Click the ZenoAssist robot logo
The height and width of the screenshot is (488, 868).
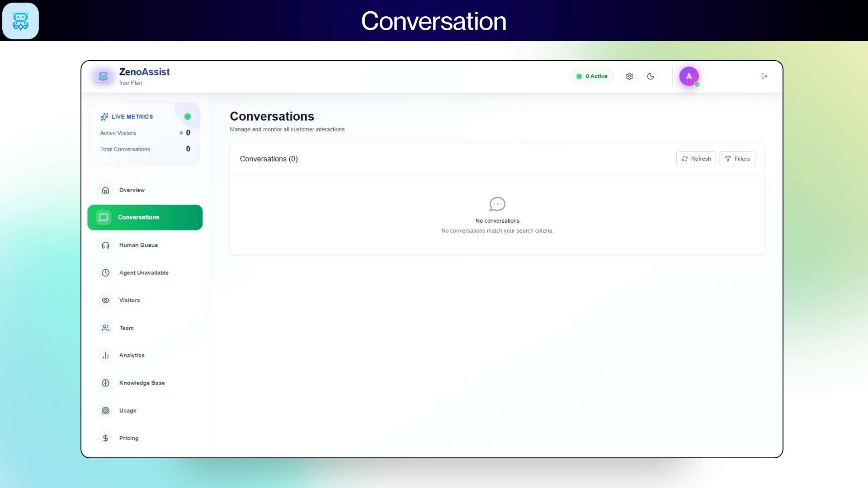(103, 76)
